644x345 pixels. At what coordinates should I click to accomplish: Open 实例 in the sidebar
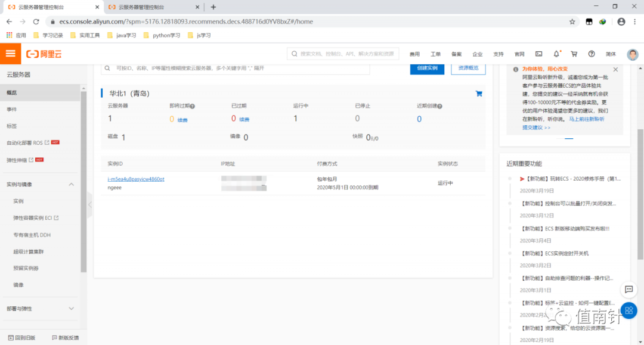pyautogui.click(x=18, y=201)
